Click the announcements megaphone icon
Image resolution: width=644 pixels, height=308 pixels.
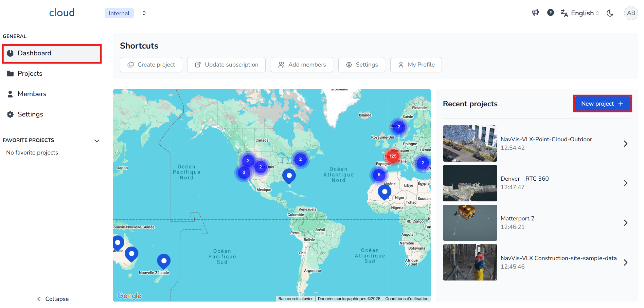pyautogui.click(x=535, y=13)
